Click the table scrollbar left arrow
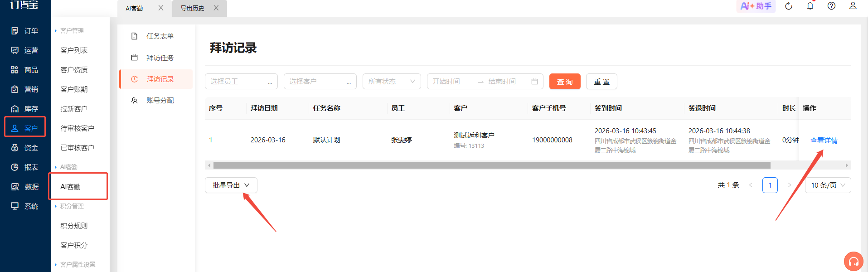 [x=209, y=165]
